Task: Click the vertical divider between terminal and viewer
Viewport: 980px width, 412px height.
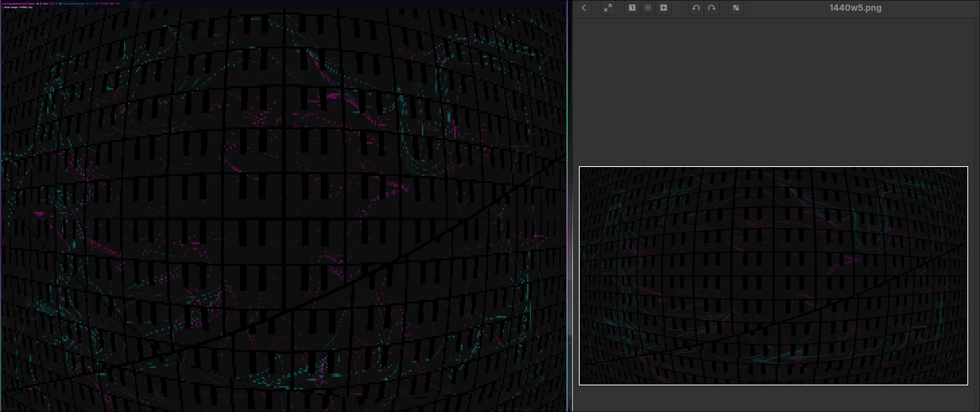Action: pos(568,206)
